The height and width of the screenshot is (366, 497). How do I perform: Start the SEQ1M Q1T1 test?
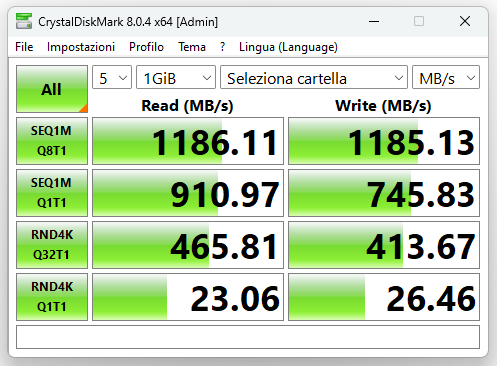pos(52,193)
